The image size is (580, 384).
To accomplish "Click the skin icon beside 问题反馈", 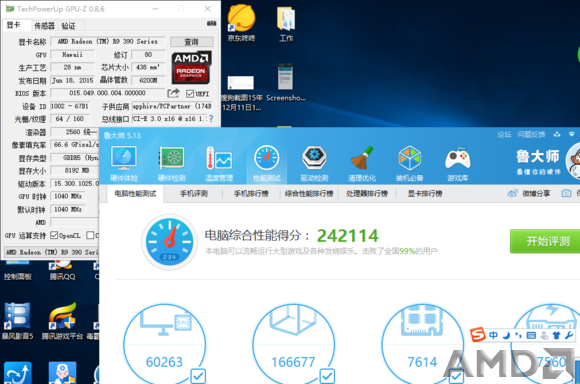I will 557,134.
